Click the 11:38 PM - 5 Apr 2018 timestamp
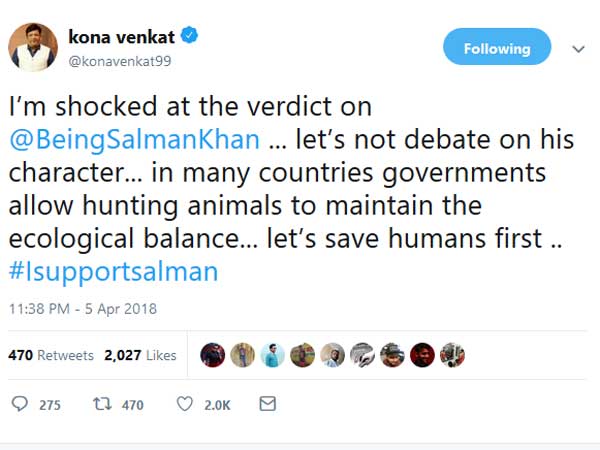The height and width of the screenshot is (450, 600). tap(82, 309)
